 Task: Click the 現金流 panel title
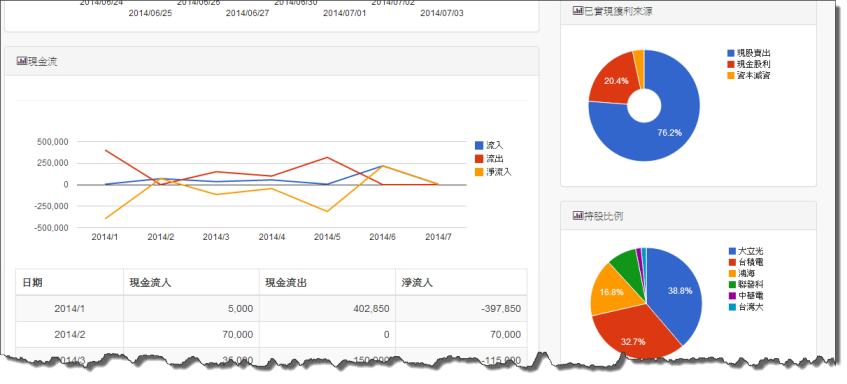42,62
